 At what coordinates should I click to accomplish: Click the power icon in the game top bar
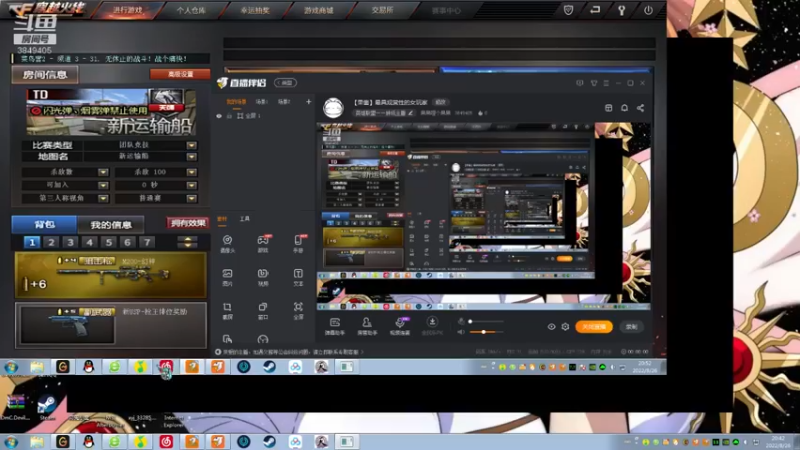click(x=648, y=10)
